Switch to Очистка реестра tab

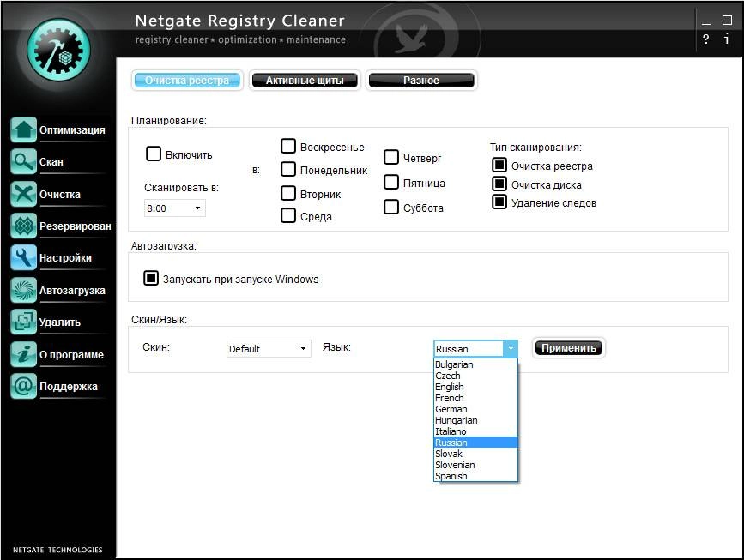pyautogui.click(x=187, y=80)
